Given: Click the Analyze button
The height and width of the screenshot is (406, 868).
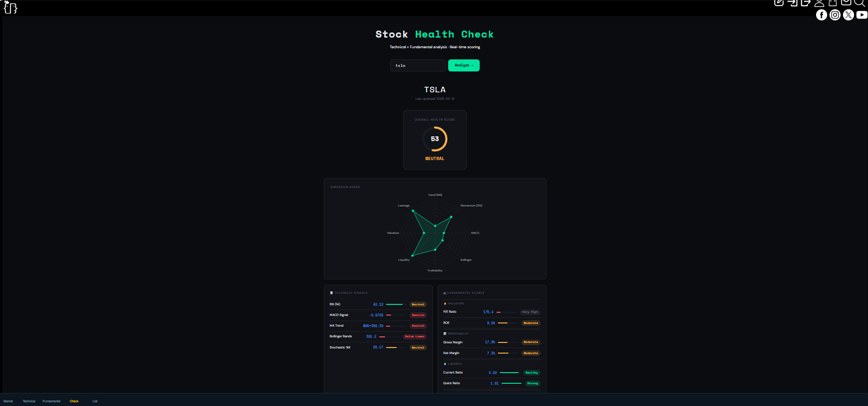Looking at the screenshot, I should [x=464, y=65].
